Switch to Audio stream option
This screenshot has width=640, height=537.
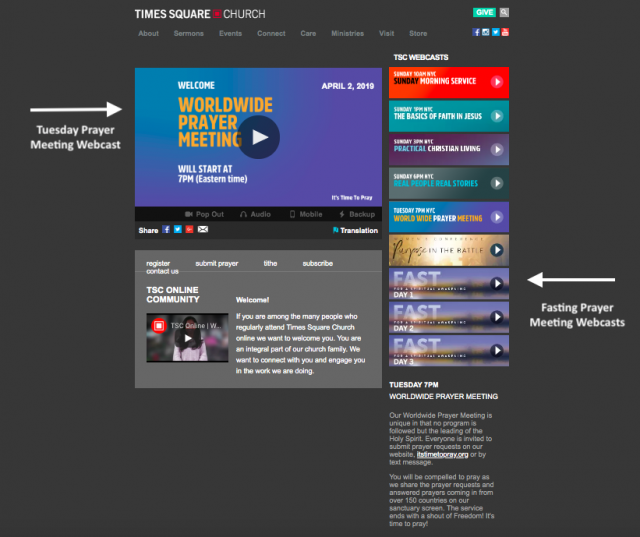pyautogui.click(x=256, y=214)
